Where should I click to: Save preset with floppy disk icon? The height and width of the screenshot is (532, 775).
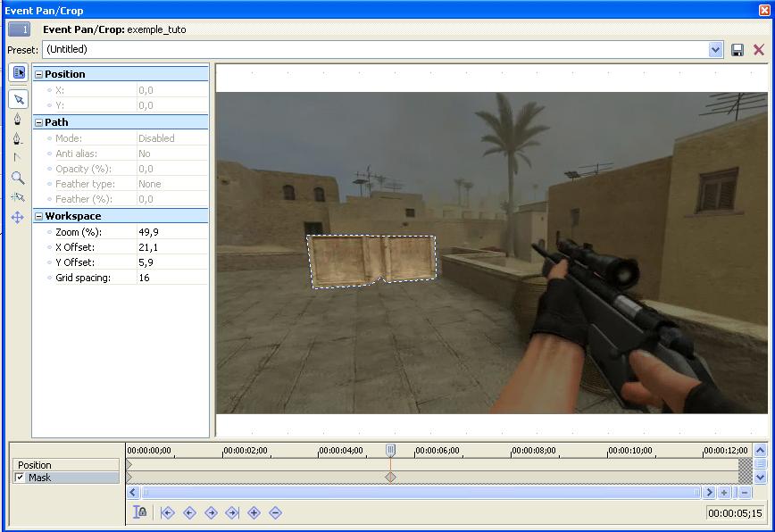[x=737, y=50]
